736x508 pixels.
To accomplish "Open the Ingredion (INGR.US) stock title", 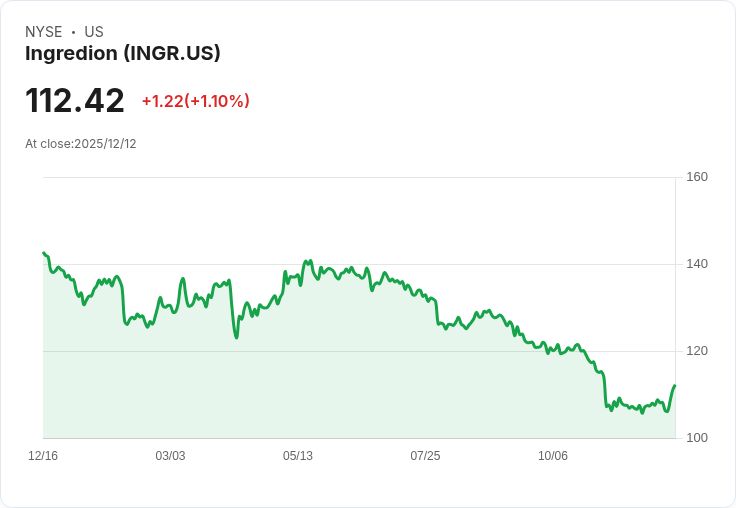I will pos(122,54).
